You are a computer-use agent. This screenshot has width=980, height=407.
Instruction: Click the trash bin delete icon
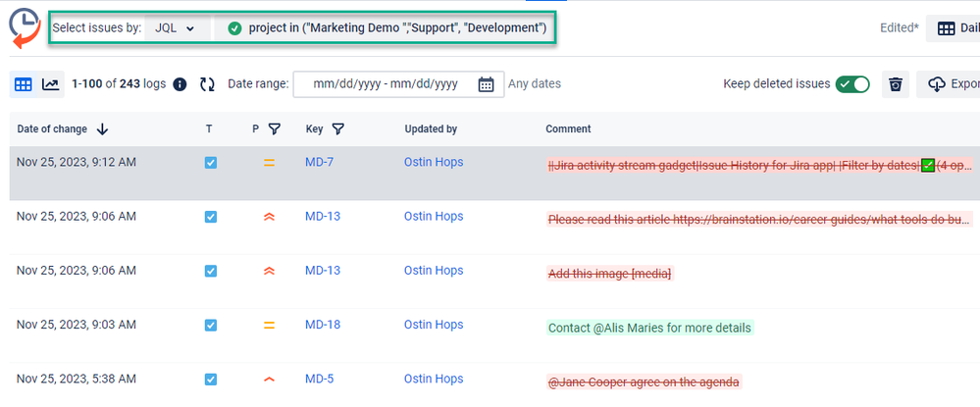tap(896, 84)
